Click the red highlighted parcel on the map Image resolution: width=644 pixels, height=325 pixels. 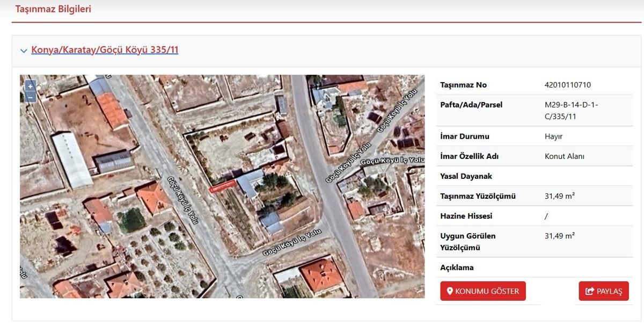[x=222, y=186]
